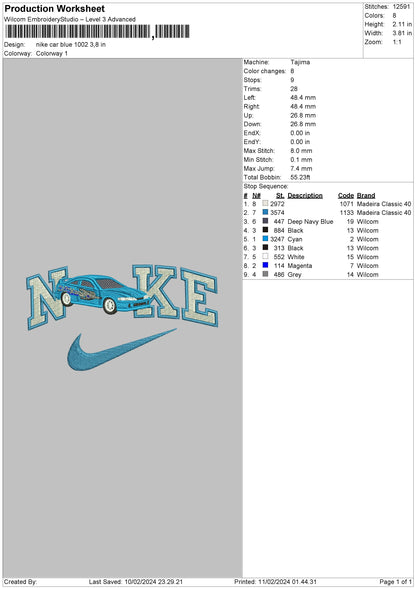Click 'Created By:' footer label
416x589 pixels.
pyautogui.click(x=20, y=581)
